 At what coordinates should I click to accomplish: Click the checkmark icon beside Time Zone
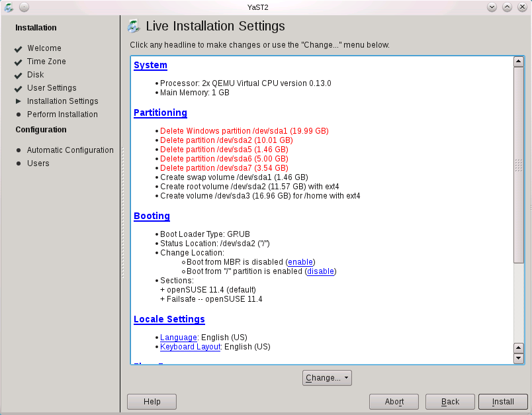pyautogui.click(x=18, y=62)
